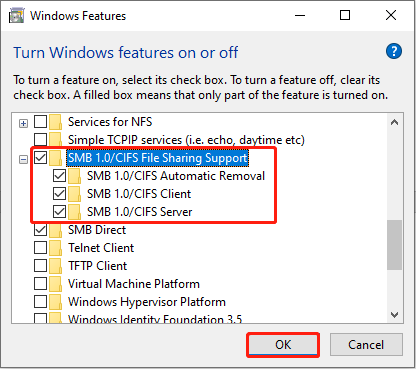Enable the Services for NFS checkbox
Screen dimensions: 416x369
tap(40, 122)
